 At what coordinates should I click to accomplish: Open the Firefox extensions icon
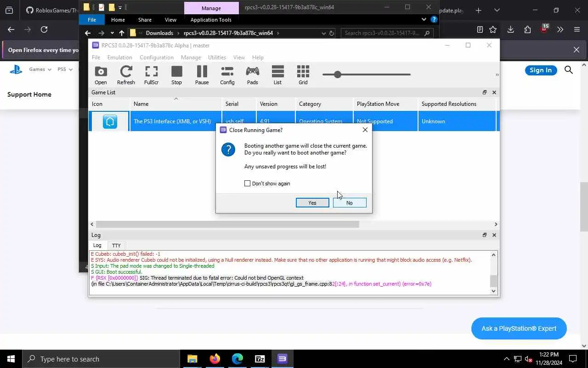(527, 29)
